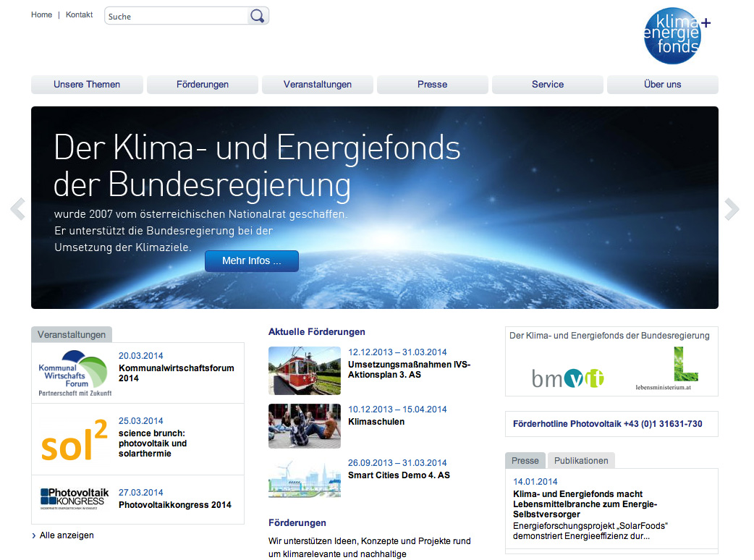Open the Klimaschulen students thumbnail
The width and height of the screenshot is (754, 560).
305,426
